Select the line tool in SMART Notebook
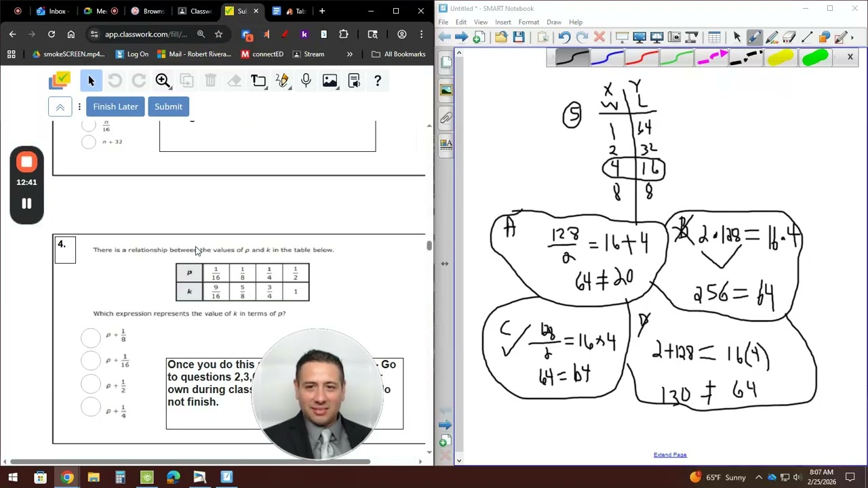 pyautogui.click(x=807, y=37)
